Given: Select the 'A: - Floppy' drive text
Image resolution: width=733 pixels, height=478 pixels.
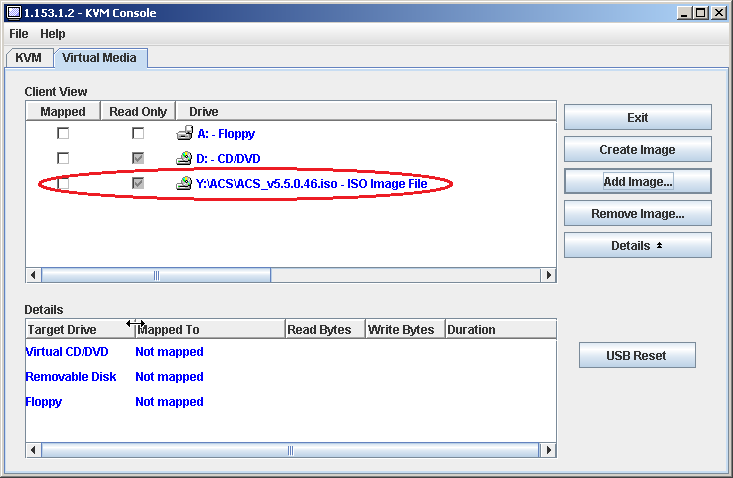Looking at the screenshot, I should (x=226, y=134).
